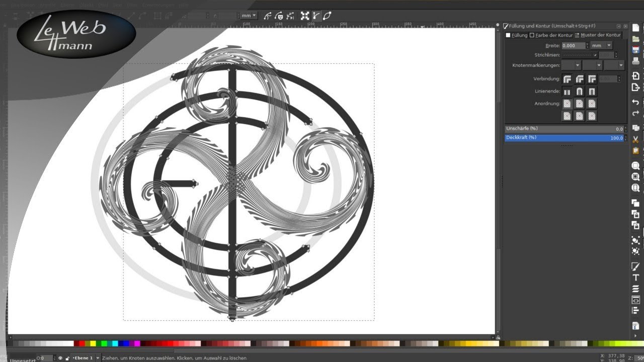
Task: Click the O: opacity field in status bar
Action: [47, 358]
